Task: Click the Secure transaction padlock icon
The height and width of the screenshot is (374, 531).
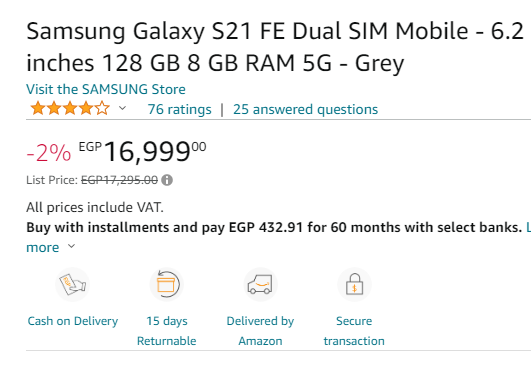Action: pyautogui.click(x=354, y=285)
